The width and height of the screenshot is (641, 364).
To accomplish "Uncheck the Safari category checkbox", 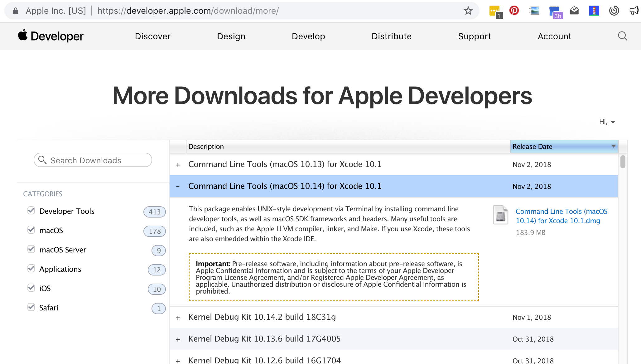I will pyautogui.click(x=31, y=307).
